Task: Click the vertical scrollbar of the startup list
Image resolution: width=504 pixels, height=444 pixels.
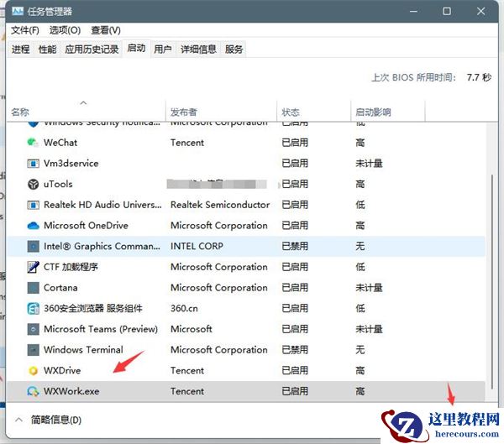Action: [491, 281]
